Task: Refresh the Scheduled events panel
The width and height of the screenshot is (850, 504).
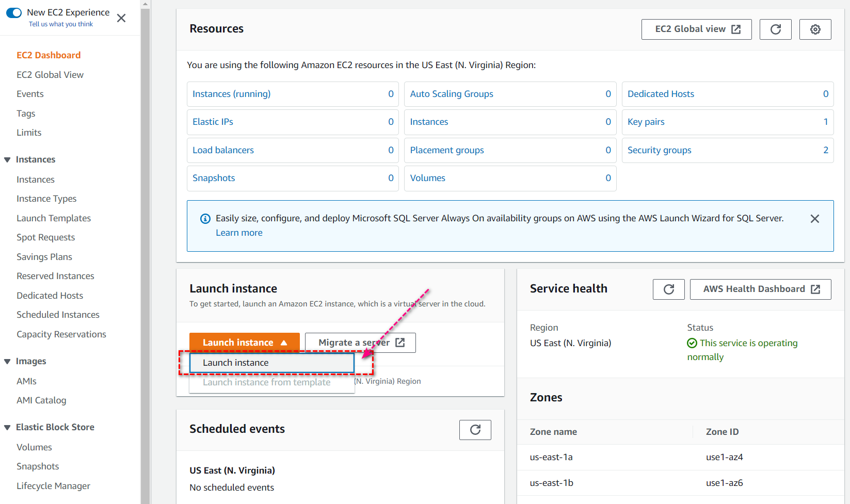Action: pos(475,430)
